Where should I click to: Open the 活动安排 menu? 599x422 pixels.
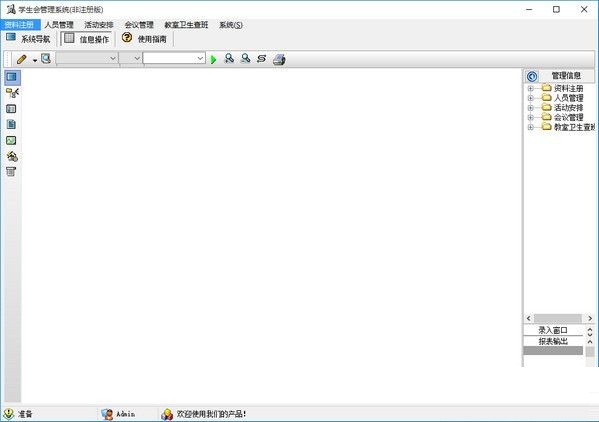(x=99, y=25)
